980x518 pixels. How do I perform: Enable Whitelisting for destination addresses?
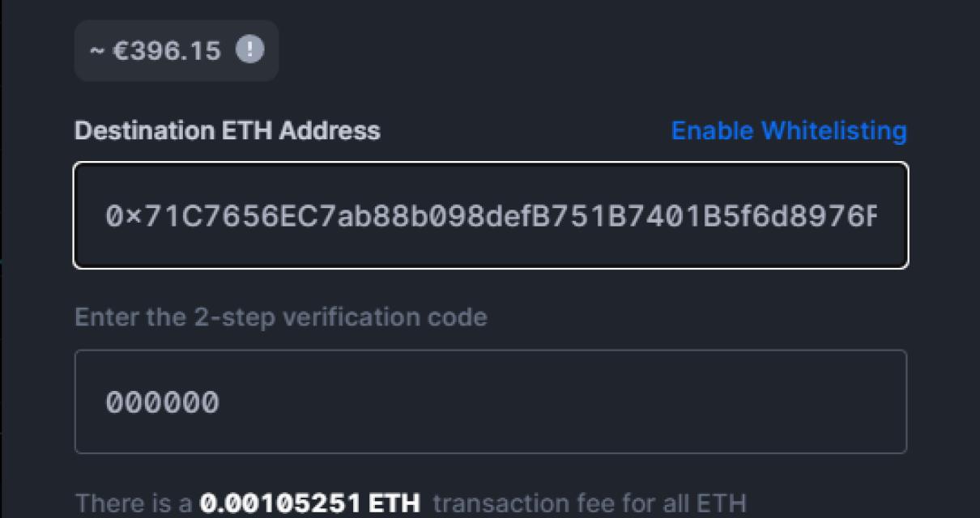788,130
